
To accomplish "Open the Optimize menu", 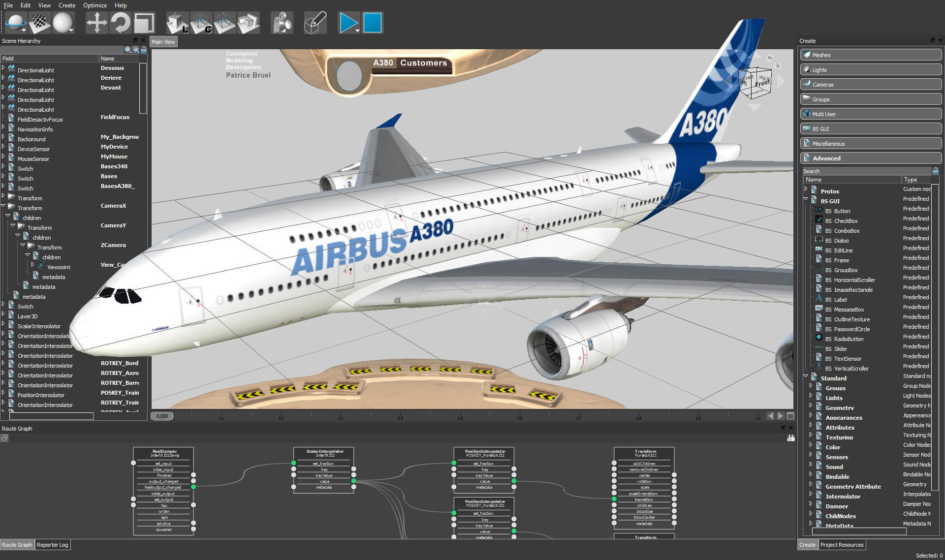I will click(x=95, y=5).
